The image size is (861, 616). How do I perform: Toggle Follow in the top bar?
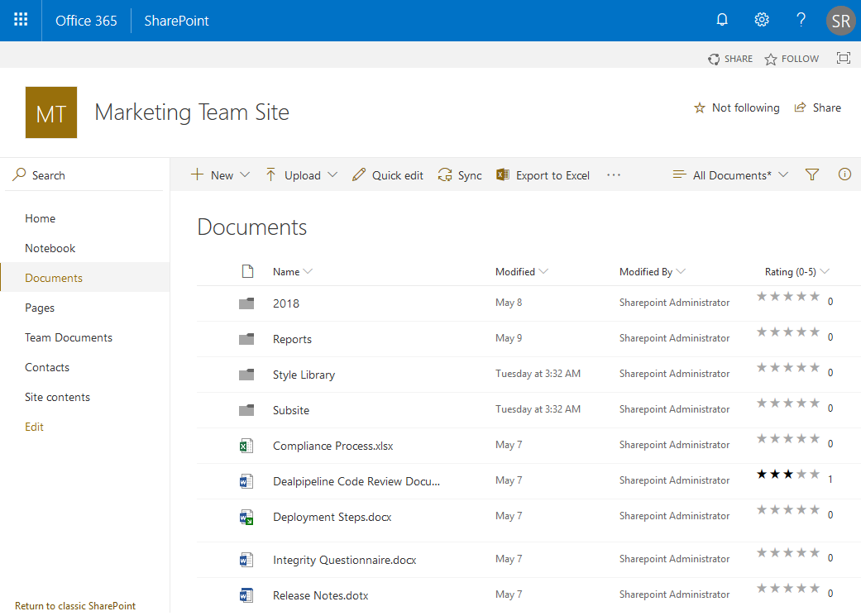(x=791, y=58)
